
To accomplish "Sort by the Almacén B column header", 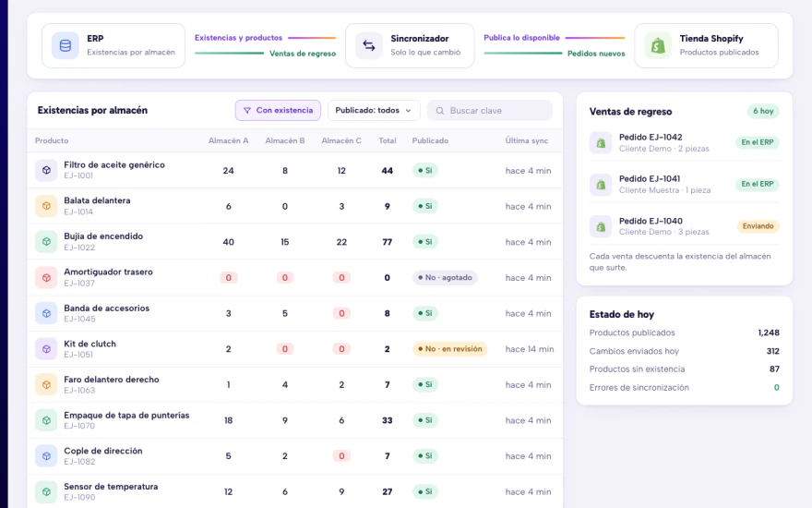I will (x=285, y=140).
